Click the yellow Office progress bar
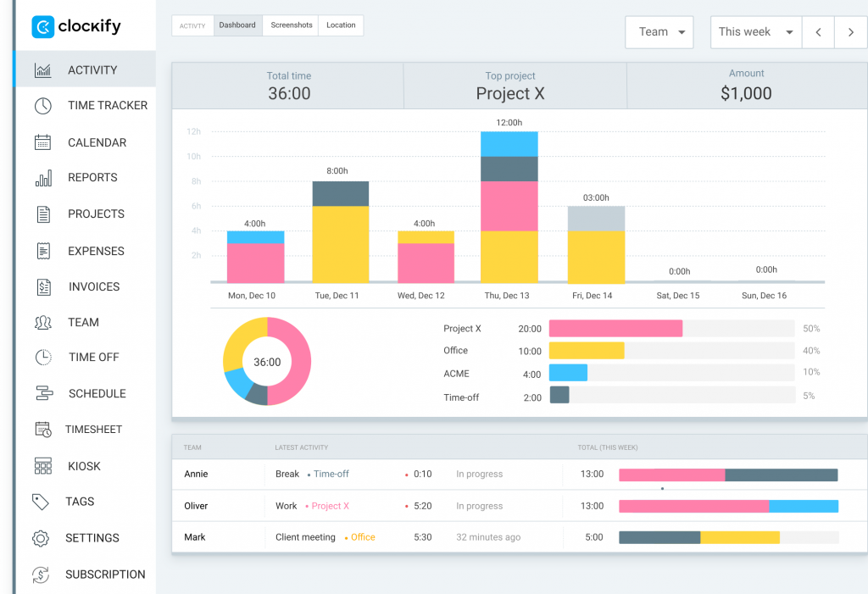The image size is (868, 594). (587, 351)
